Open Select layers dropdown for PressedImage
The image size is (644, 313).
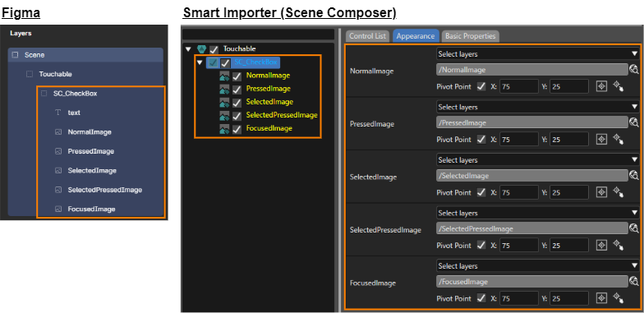(x=537, y=107)
